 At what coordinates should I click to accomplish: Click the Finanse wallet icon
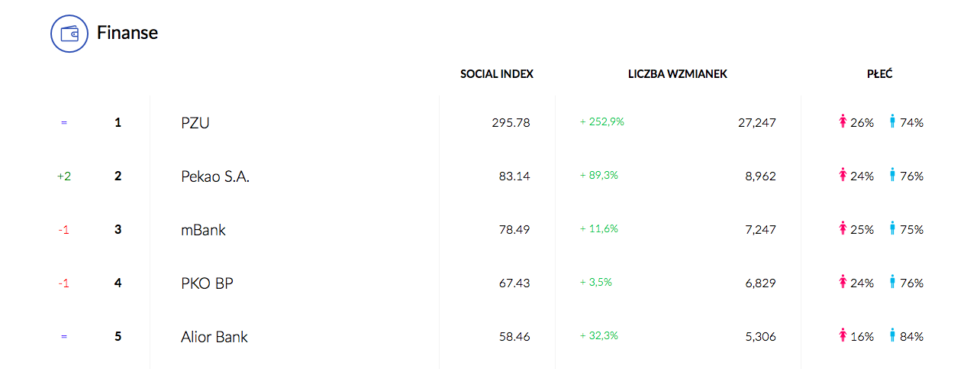click(x=69, y=34)
